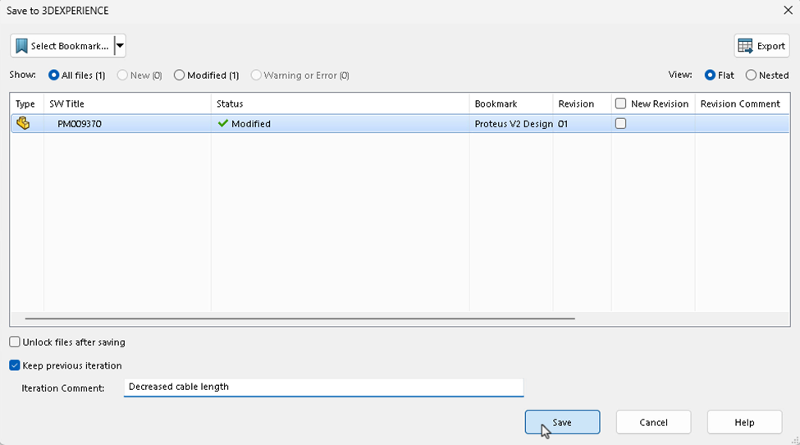This screenshot has height=445, width=800.
Task: Open the Select Bookmark dropdown arrow
Action: click(120, 46)
